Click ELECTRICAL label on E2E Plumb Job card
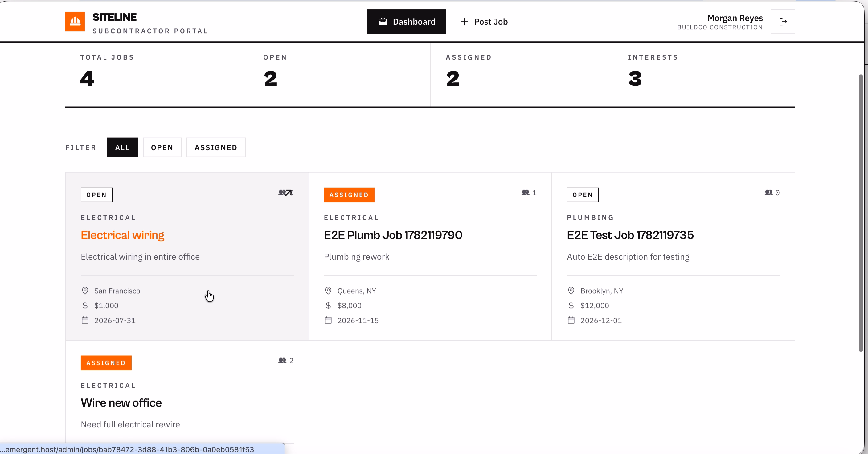This screenshot has width=868, height=454. point(351,217)
